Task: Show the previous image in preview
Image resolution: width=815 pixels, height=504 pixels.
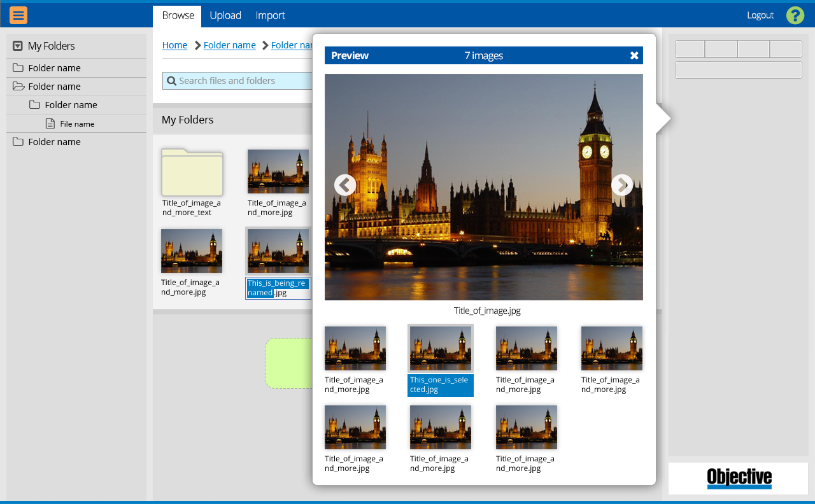Action: tap(345, 185)
